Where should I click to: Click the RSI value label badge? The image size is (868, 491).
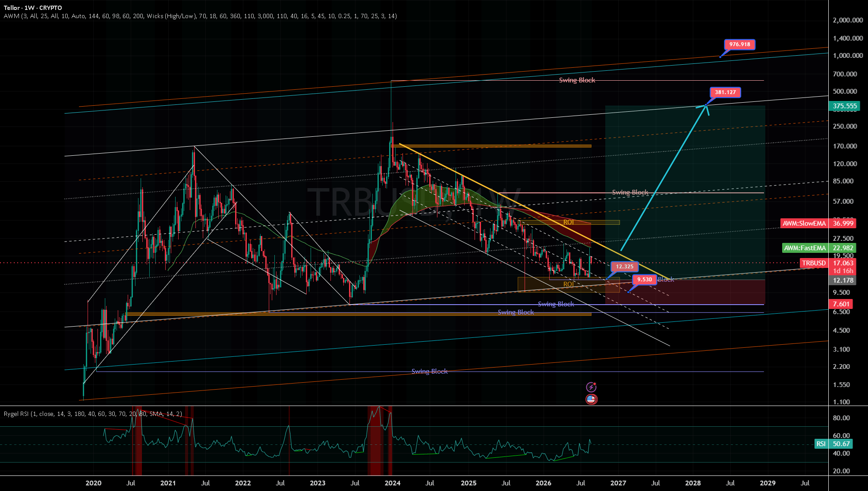tap(821, 444)
